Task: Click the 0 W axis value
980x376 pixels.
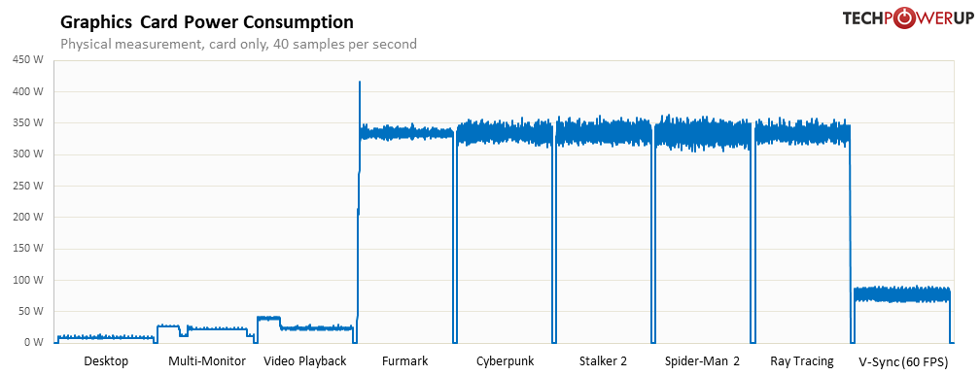Action: tap(32, 342)
